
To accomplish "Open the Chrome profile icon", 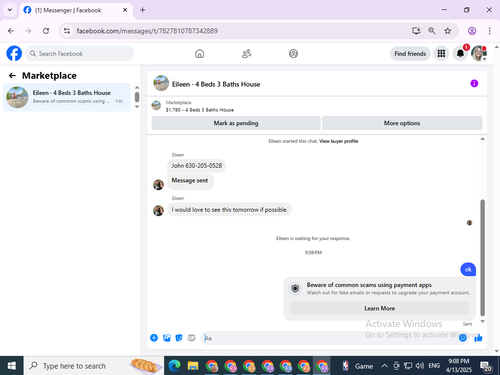I will pos(472,31).
